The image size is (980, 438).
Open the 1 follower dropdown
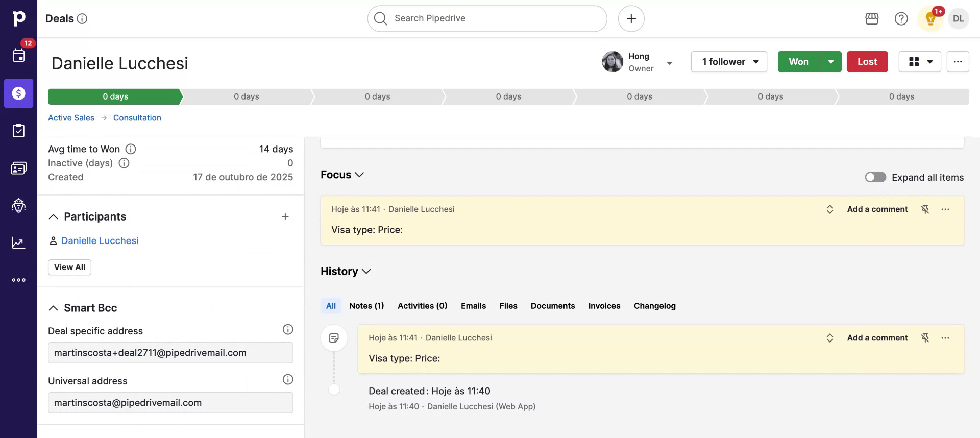729,62
